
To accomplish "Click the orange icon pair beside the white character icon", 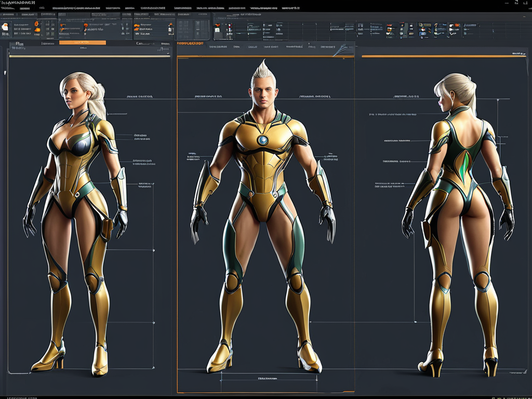I will pos(37,27).
